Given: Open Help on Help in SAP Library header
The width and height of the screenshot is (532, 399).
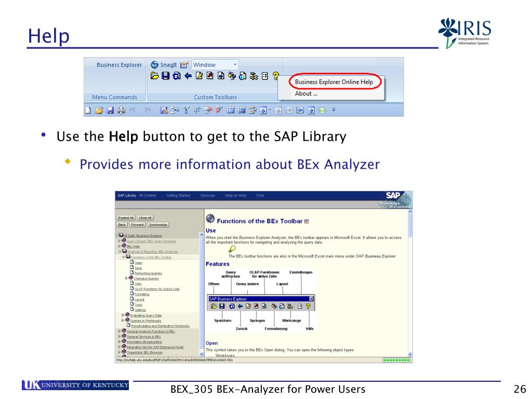Looking at the screenshot, I should tap(235, 195).
